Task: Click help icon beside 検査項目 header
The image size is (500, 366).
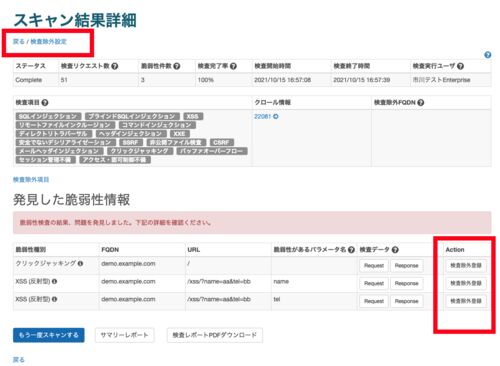Action: tap(45, 103)
